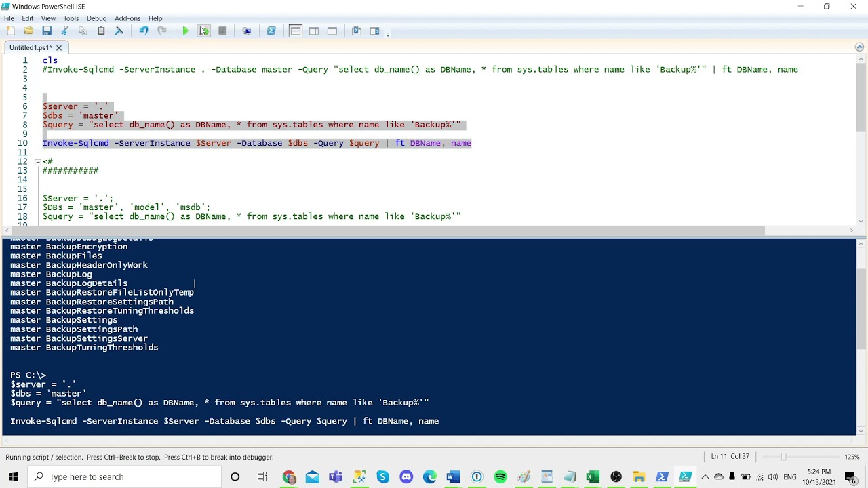Open Spotify from the taskbar
Image resolution: width=868 pixels, height=488 pixels.
click(x=500, y=476)
